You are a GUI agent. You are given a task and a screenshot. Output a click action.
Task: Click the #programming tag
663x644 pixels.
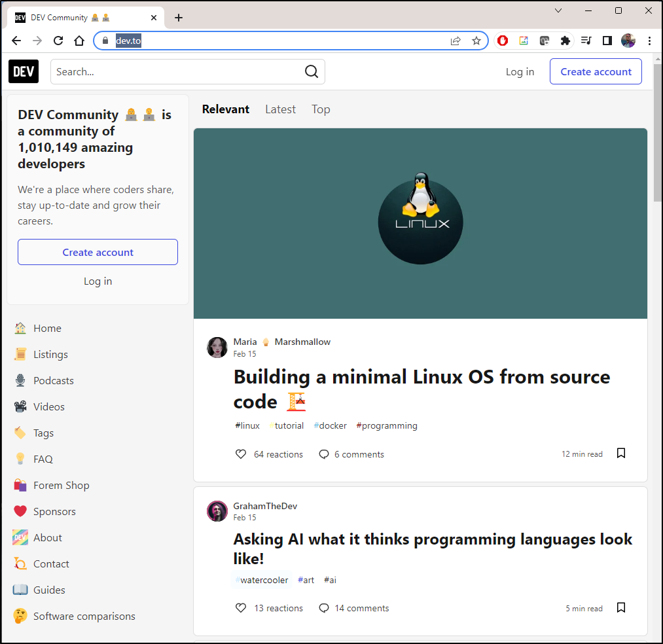coord(387,425)
